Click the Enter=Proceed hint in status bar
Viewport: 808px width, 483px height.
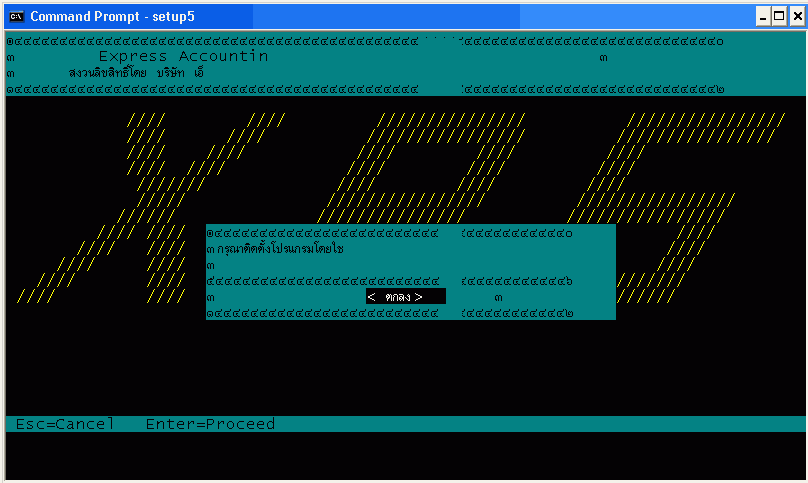tap(210, 424)
